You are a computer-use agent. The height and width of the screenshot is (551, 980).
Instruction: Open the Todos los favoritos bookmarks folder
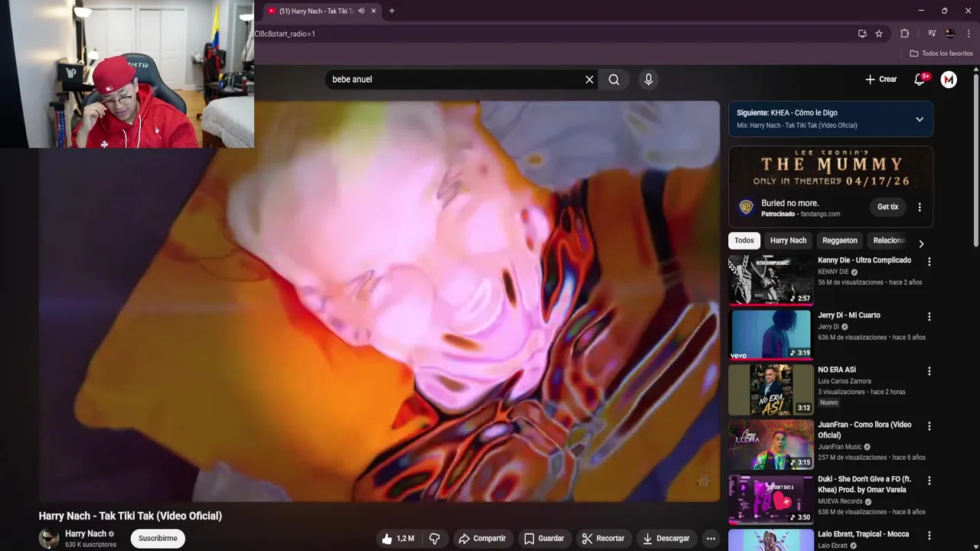(941, 54)
